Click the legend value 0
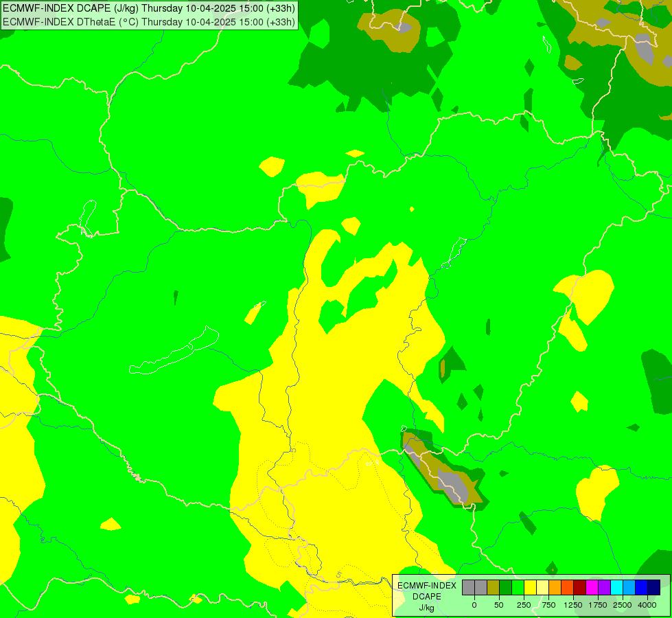 (x=474, y=605)
